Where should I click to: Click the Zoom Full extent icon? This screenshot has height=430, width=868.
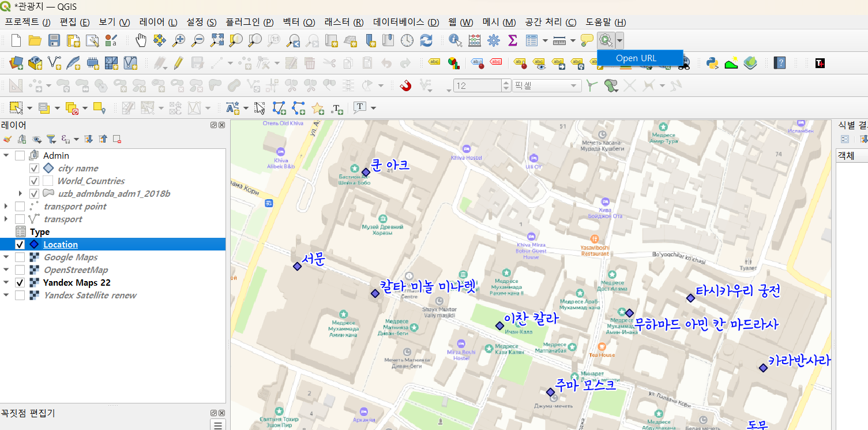217,40
